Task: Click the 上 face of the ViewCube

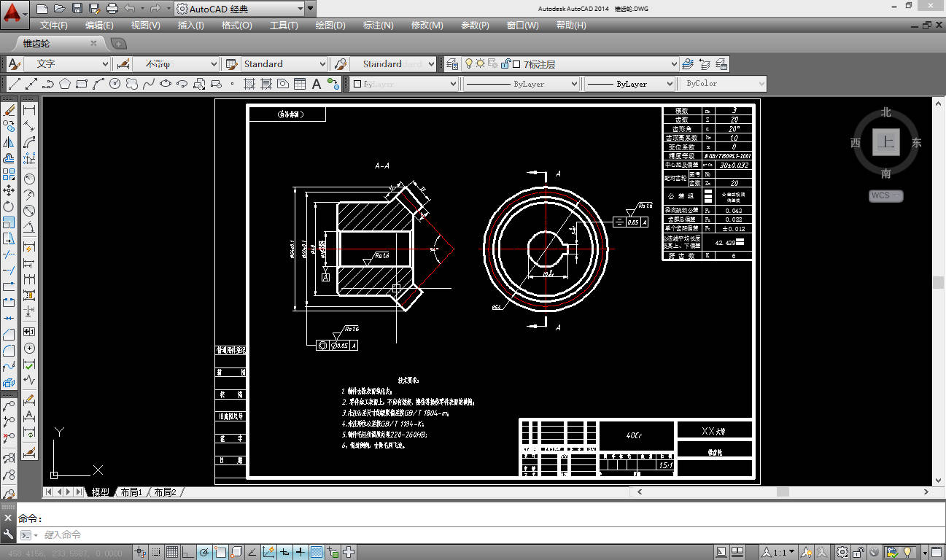Action: pos(886,142)
